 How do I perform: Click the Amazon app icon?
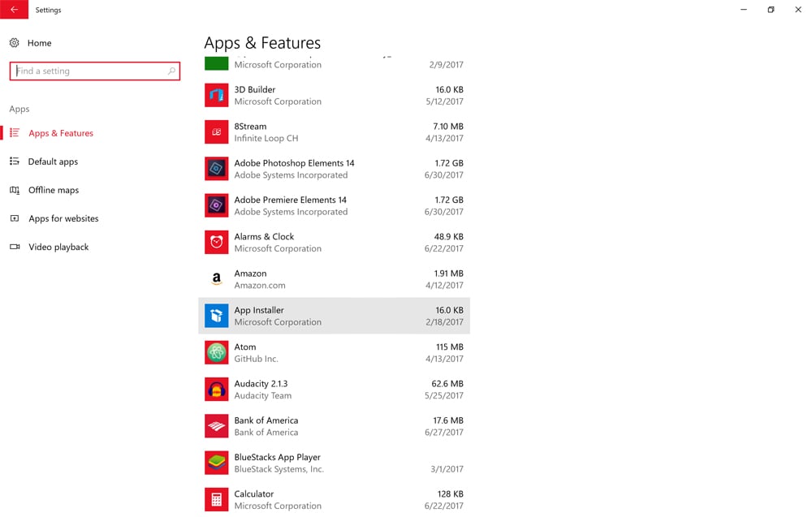216,279
